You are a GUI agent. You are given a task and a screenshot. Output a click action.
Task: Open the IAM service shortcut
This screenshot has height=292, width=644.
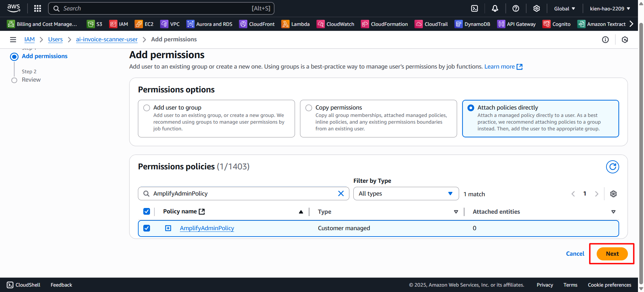(x=119, y=24)
